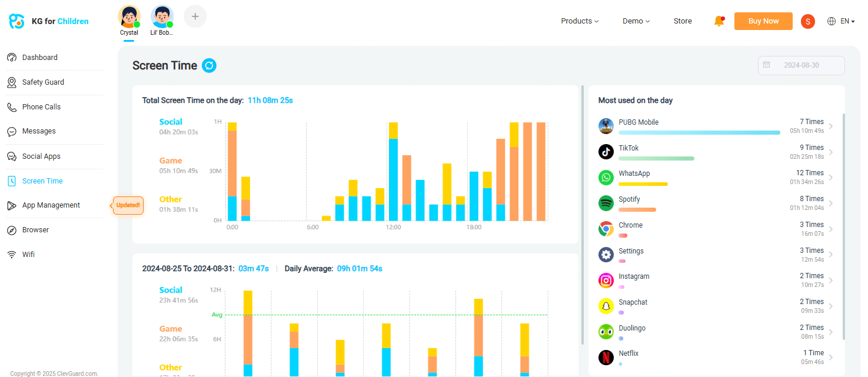Click the Snapchat app icon

point(606,306)
